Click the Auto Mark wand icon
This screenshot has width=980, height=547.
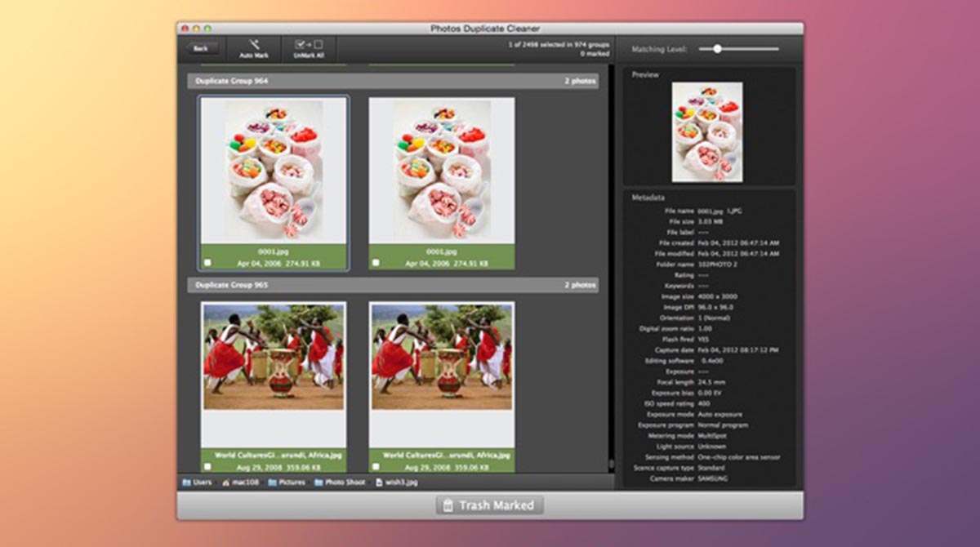254,44
